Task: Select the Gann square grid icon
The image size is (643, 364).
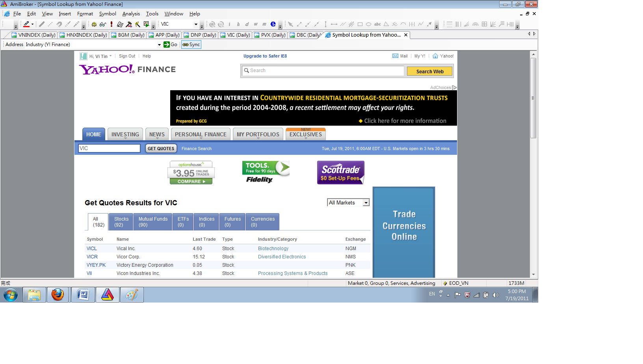Action: [x=484, y=24]
